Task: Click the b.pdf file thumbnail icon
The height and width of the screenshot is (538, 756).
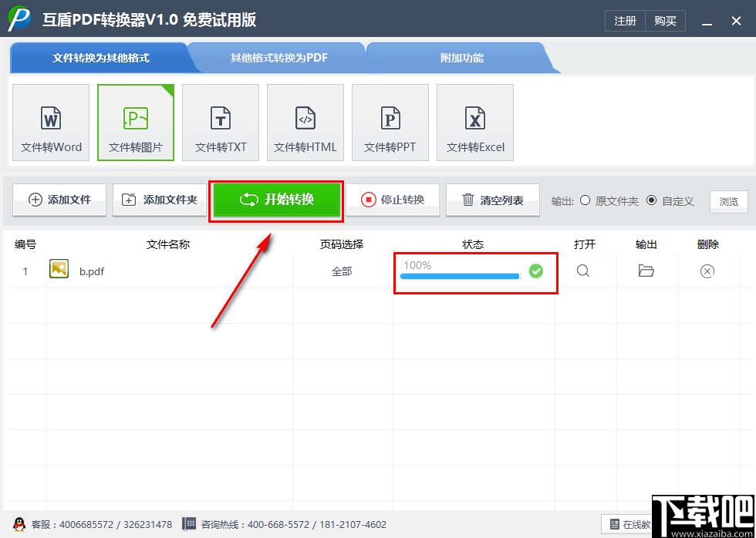Action: (59, 269)
